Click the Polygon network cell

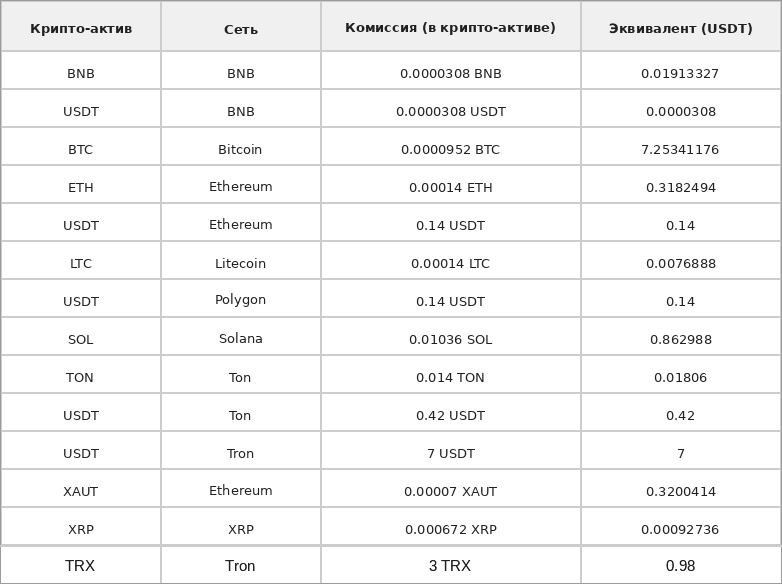[241, 301]
